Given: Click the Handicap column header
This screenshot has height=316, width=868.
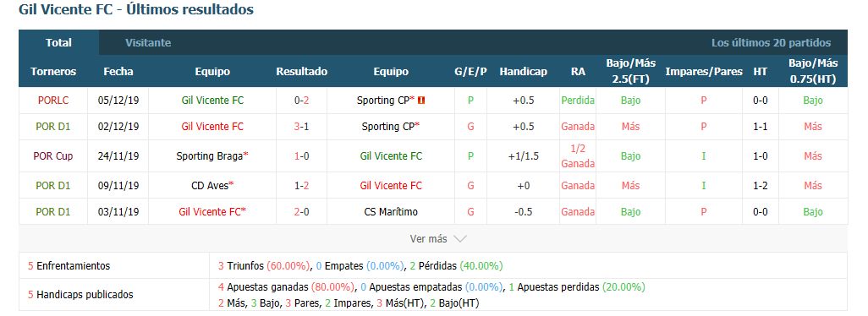Looking at the screenshot, I should (x=523, y=71).
